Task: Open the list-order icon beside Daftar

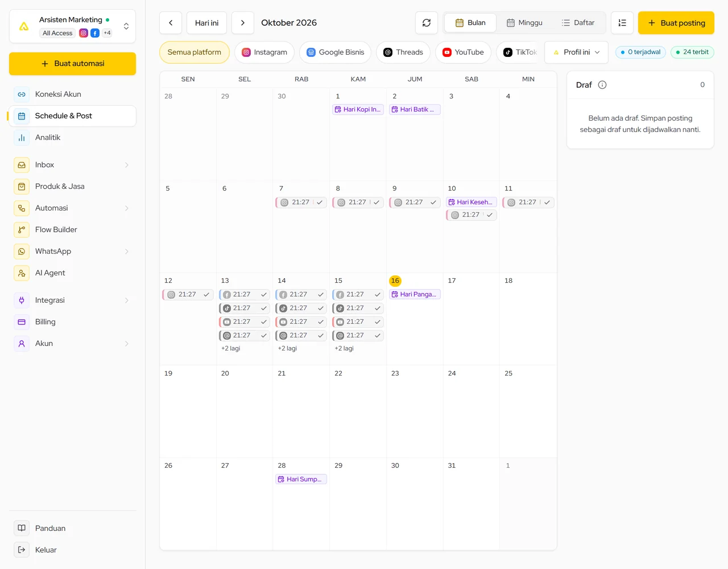Action: click(622, 23)
